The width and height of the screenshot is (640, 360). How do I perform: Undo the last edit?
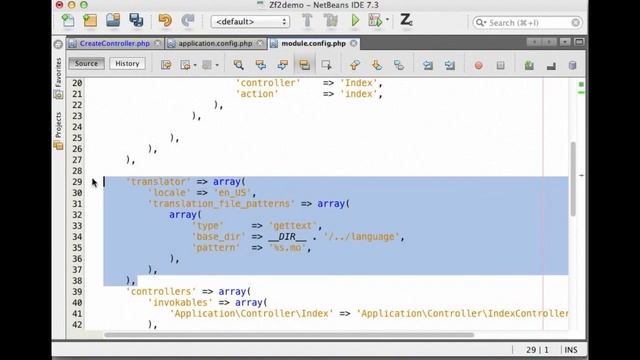[165, 20]
